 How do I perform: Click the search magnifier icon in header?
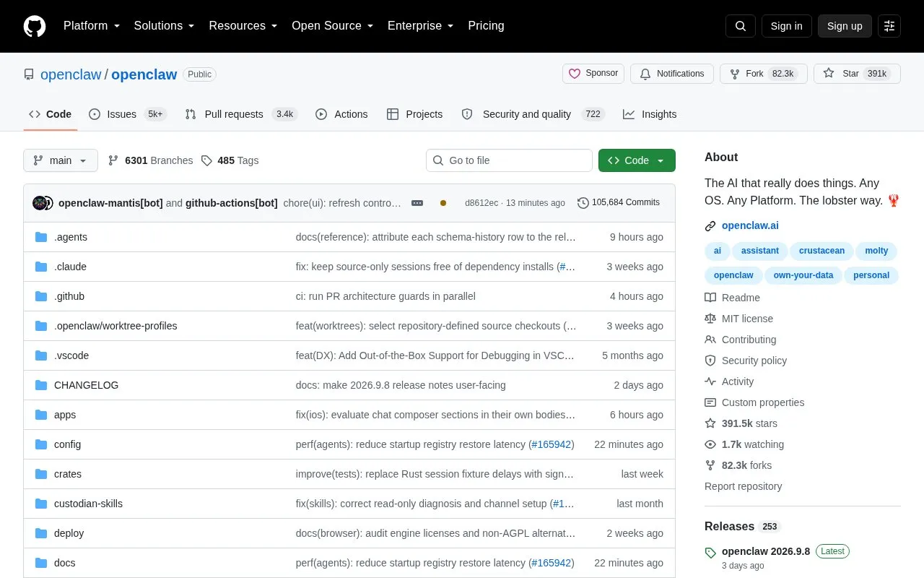point(741,26)
